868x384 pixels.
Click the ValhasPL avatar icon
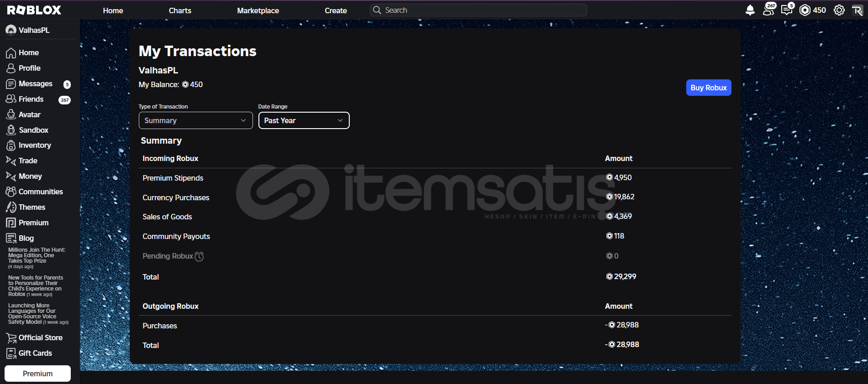(x=11, y=30)
